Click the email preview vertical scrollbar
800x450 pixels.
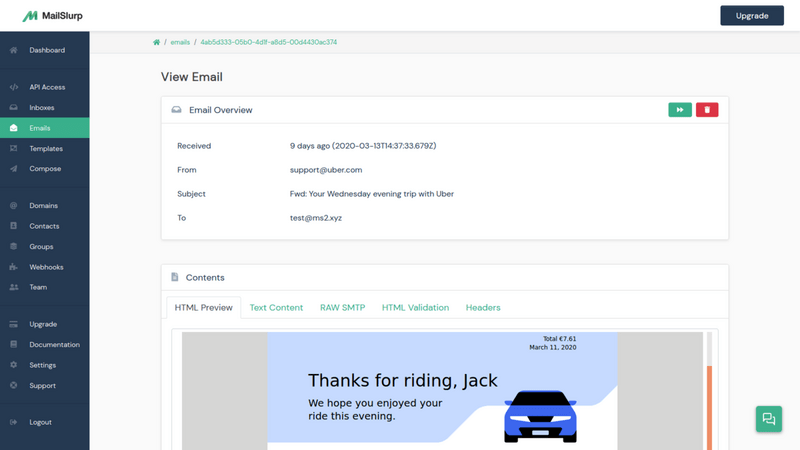(x=709, y=400)
